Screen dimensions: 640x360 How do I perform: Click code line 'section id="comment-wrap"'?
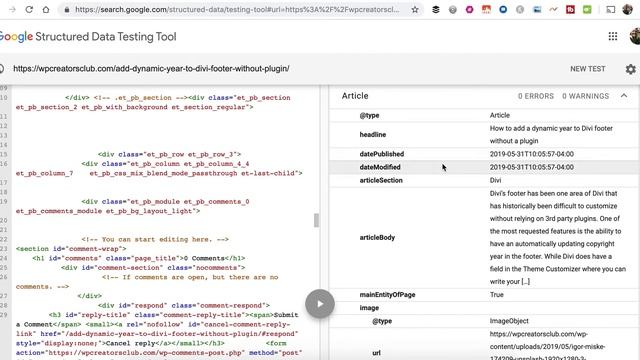pos(71,249)
